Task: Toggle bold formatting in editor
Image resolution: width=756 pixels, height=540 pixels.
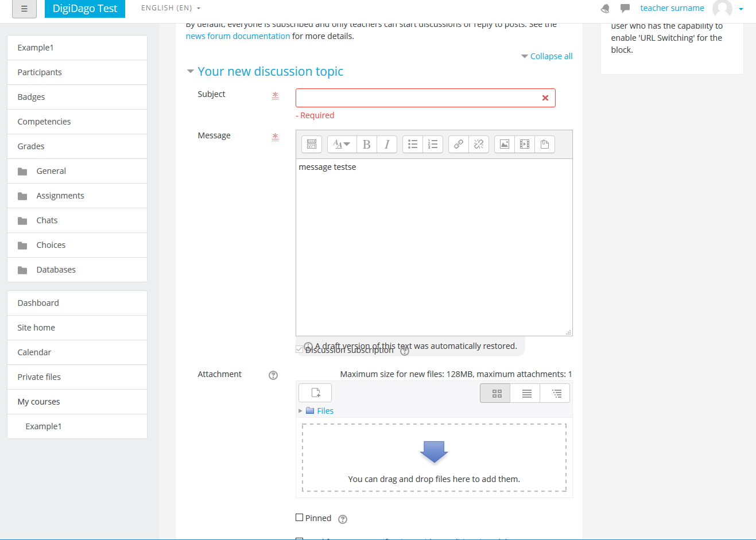Action: pos(367,144)
